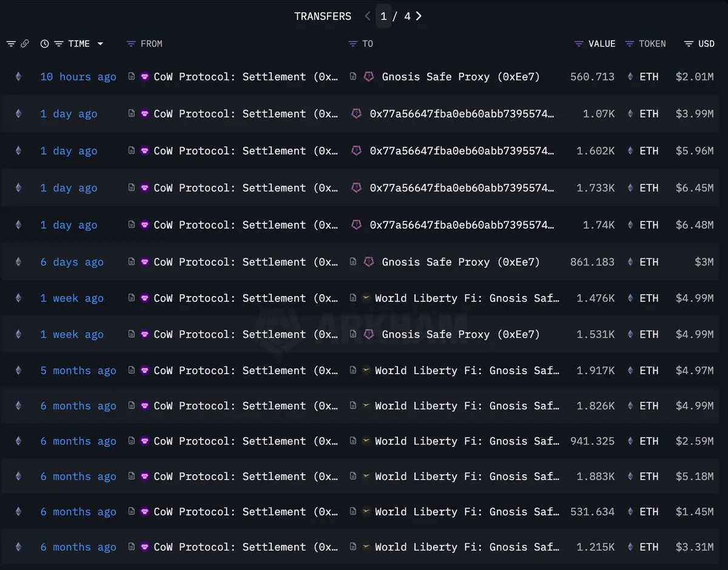Screen dimensions: 728x570
Task: Open the VALUE column filter
Action: pos(579,44)
